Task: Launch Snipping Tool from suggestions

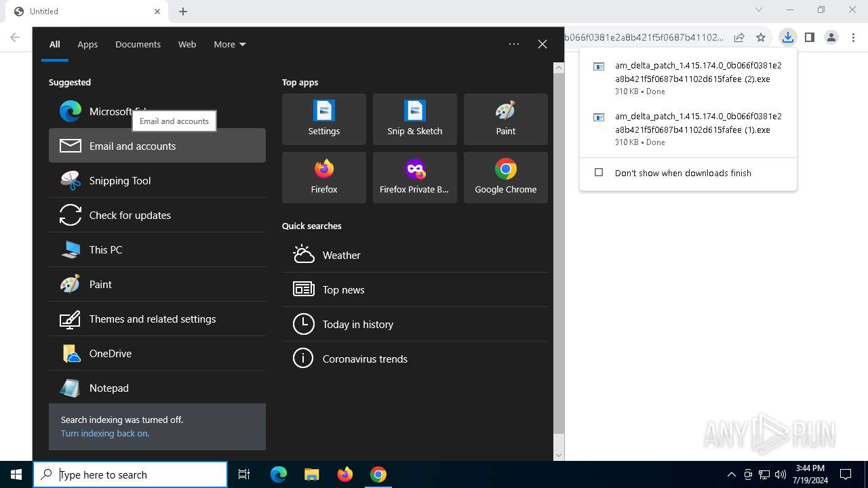Action: 157,180
